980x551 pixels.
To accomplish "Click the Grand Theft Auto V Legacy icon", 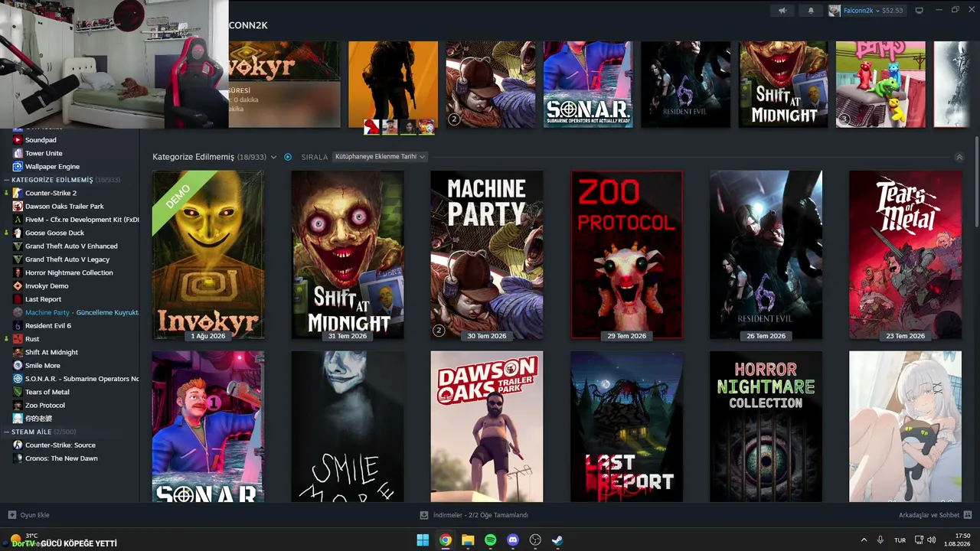I will (18, 259).
